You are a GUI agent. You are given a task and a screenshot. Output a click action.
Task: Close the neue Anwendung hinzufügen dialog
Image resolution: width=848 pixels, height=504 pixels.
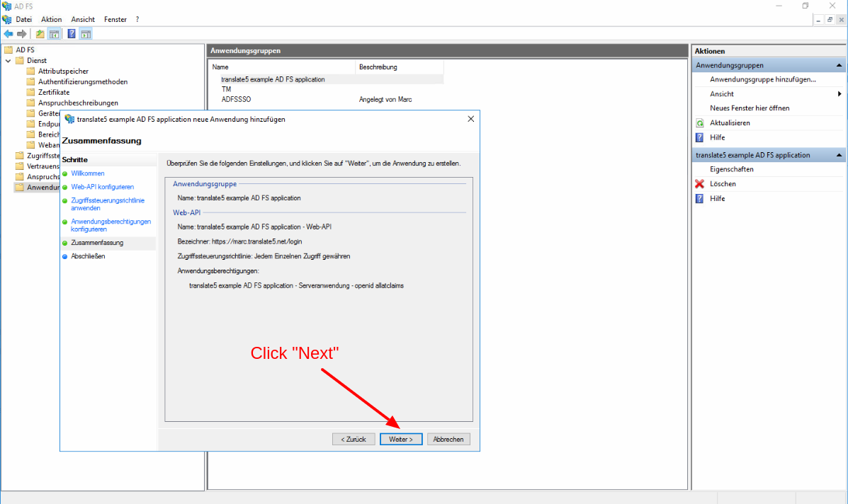pyautogui.click(x=470, y=119)
